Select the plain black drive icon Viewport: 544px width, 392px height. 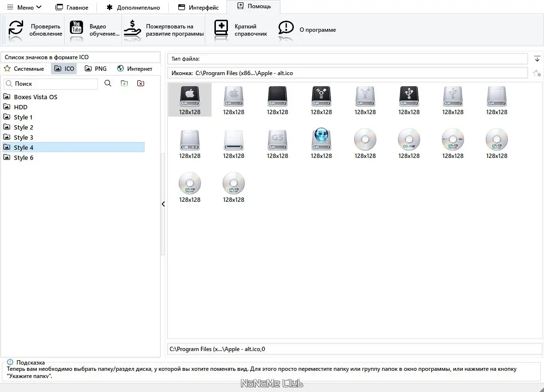click(x=278, y=100)
